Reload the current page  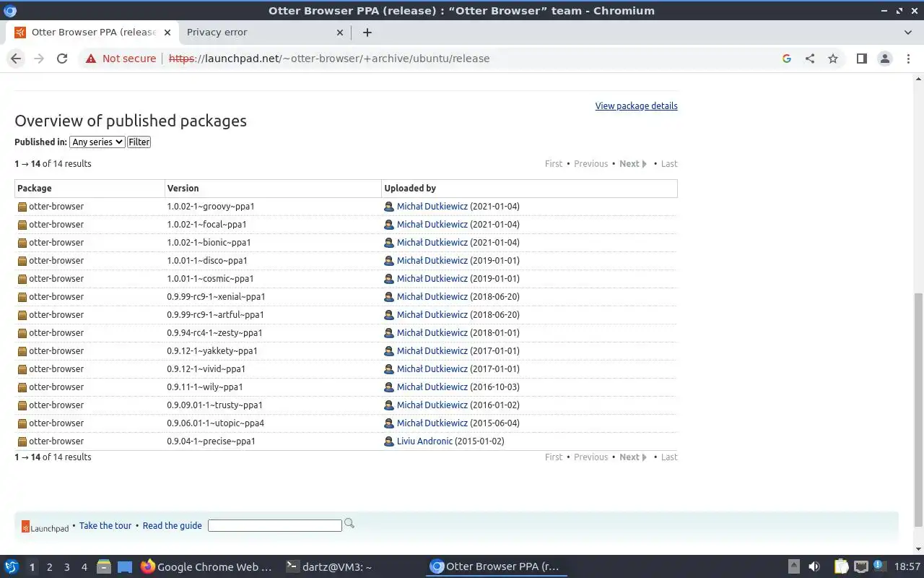pos(62,59)
